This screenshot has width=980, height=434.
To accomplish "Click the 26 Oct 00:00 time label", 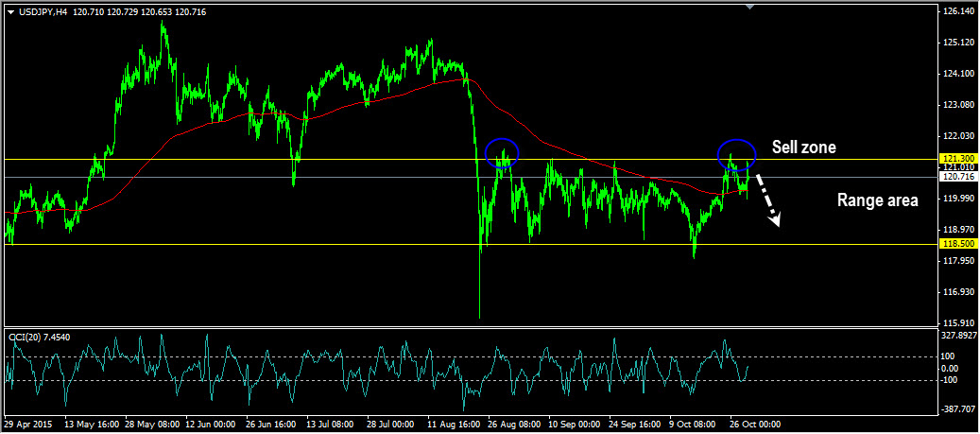I will 756,424.
